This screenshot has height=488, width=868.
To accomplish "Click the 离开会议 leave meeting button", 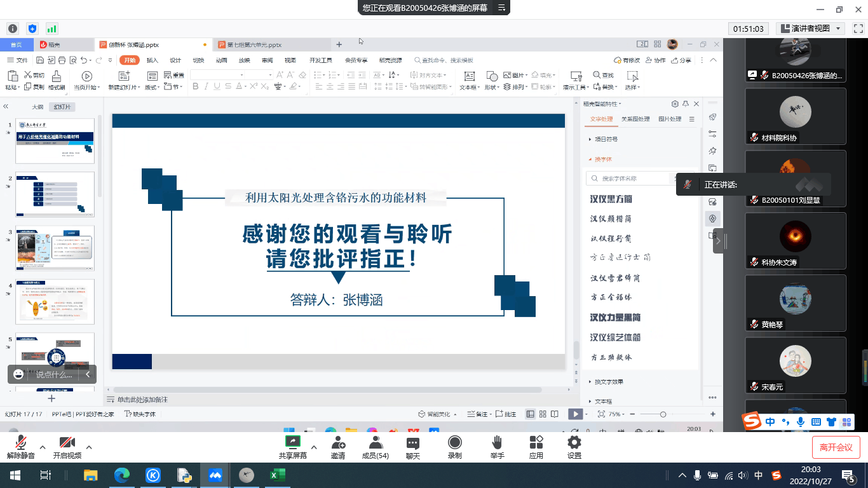I will (x=836, y=447).
